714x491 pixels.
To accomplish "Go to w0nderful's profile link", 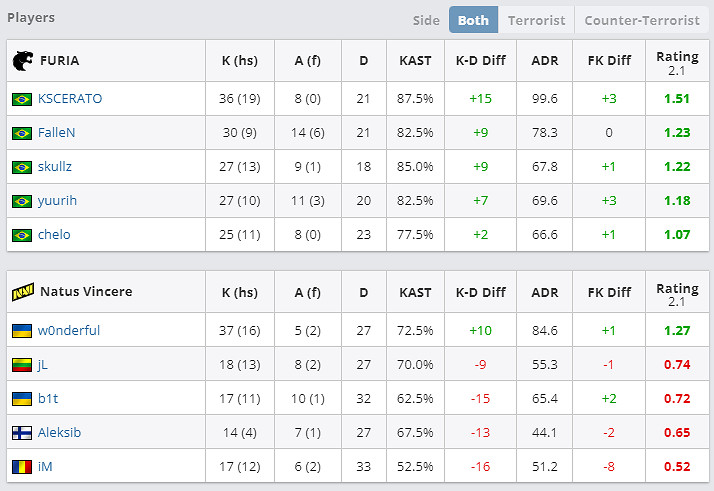I will tap(69, 331).
